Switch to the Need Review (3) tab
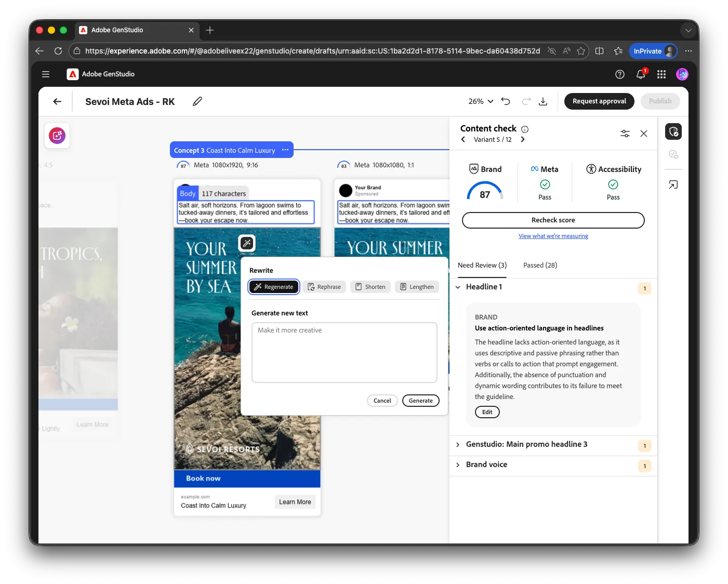Viewport: 728px width, 584px height. pos(482,265)
